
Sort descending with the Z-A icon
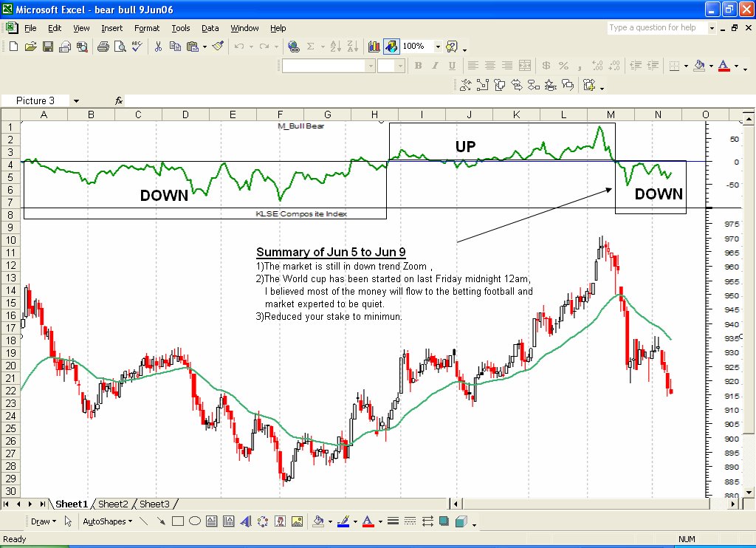click(352, 47)
